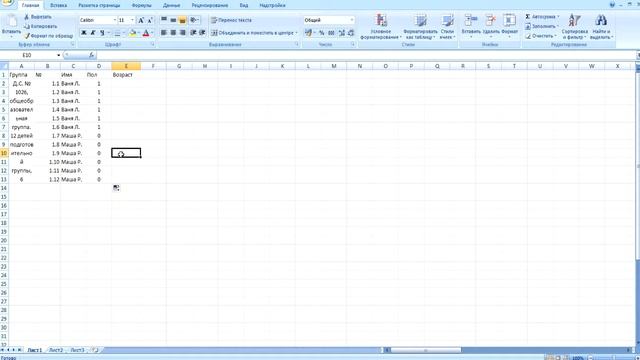
Task: Decrease indent in alignment group
Action: coord(193,33)
